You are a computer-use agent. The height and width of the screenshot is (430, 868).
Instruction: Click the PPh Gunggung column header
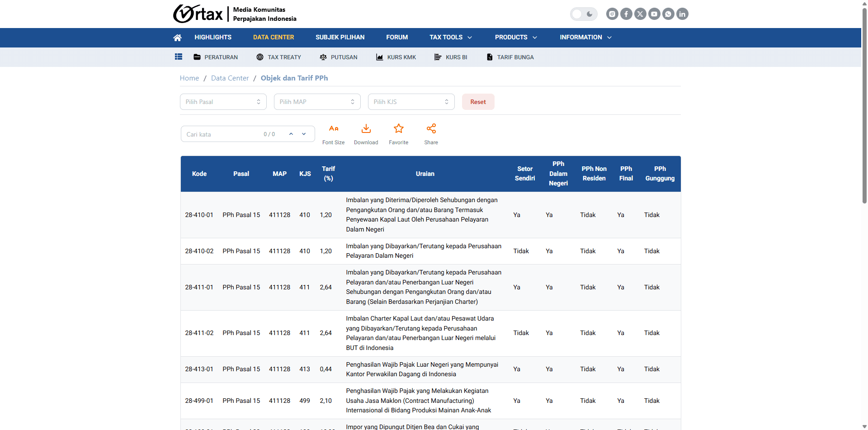660,174
